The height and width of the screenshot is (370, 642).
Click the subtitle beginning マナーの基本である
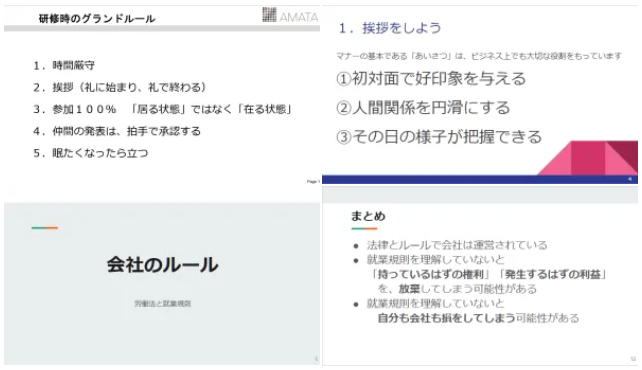click(479, 56)
